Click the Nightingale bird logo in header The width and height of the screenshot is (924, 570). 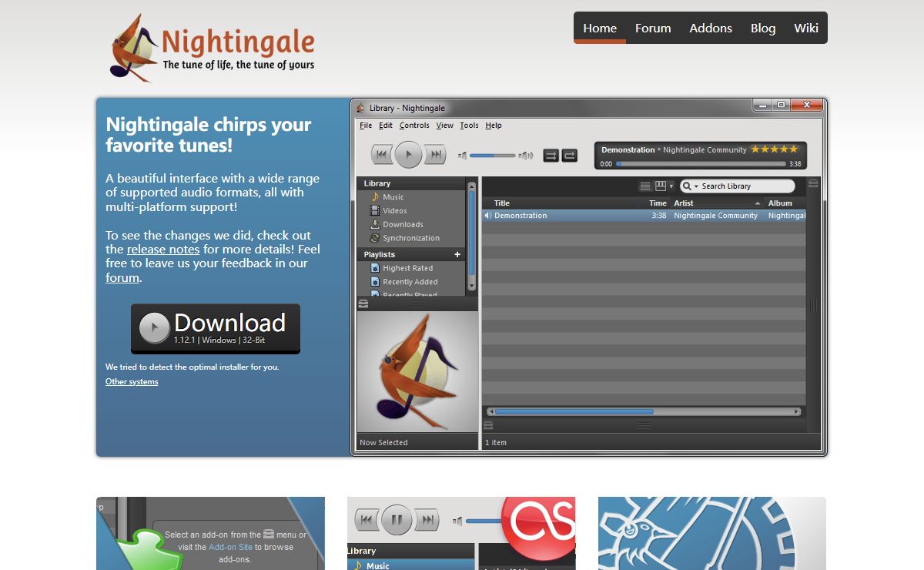(x=135, y=48)
